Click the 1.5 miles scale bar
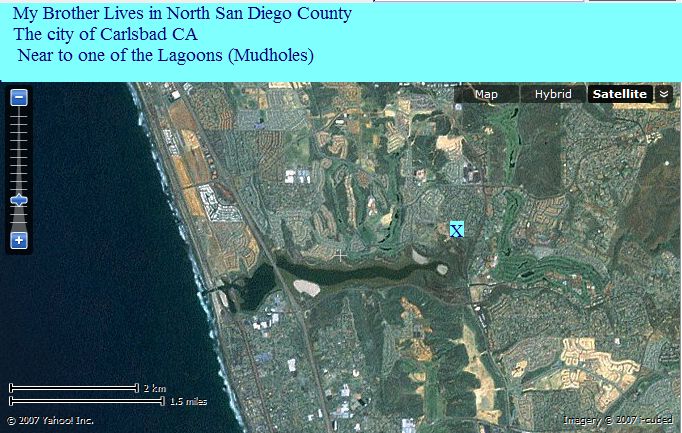This screenshot has width=682, height=433. 87,401
